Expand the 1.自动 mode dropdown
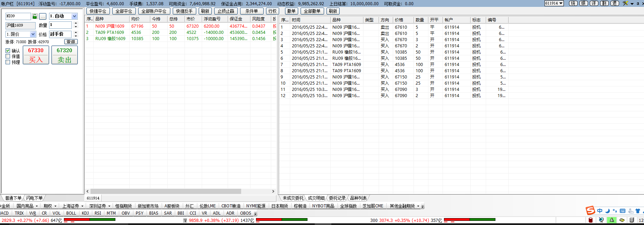644x225 pixels. 74,16
